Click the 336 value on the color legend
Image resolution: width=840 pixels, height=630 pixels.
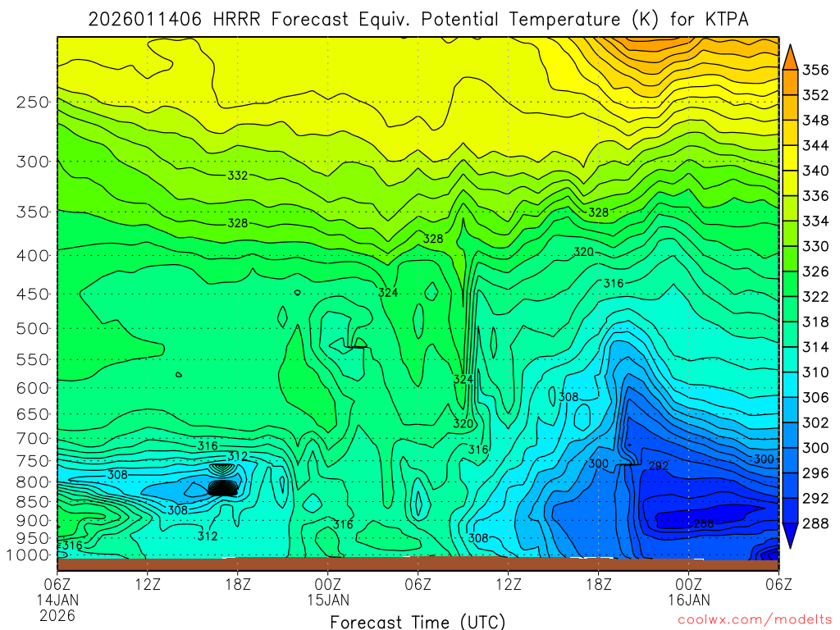tap(815, 196)
